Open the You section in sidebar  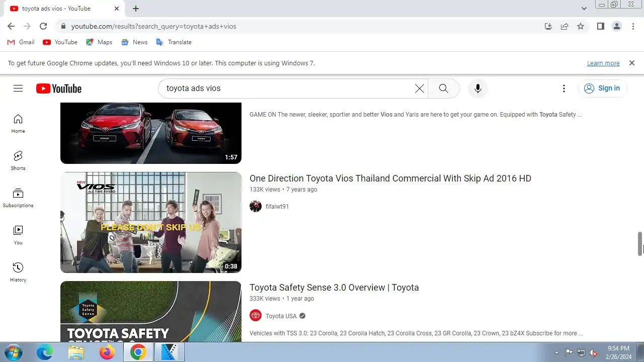[18, 235]
